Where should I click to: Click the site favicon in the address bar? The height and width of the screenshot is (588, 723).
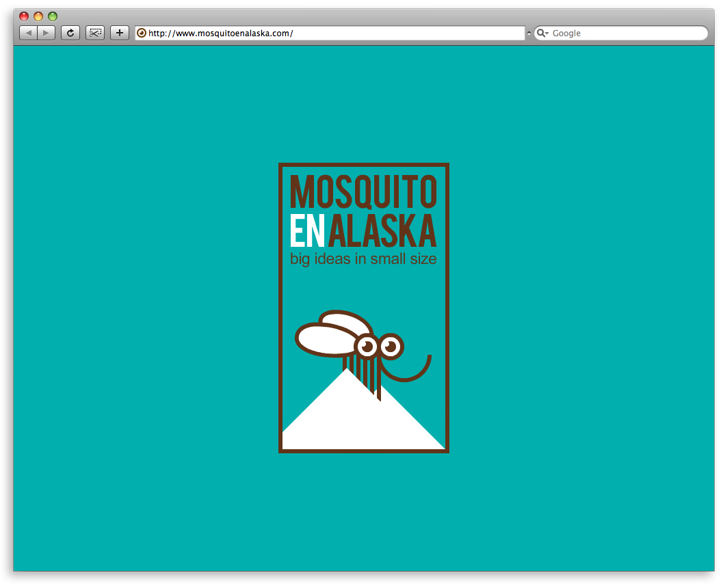142,33
